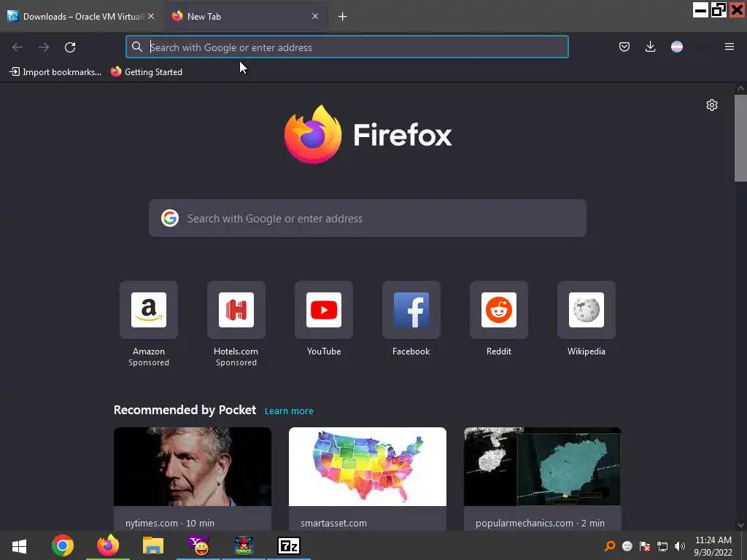
Task: Click Learn more next to Pocket
Action: click(x=289, y=411)
